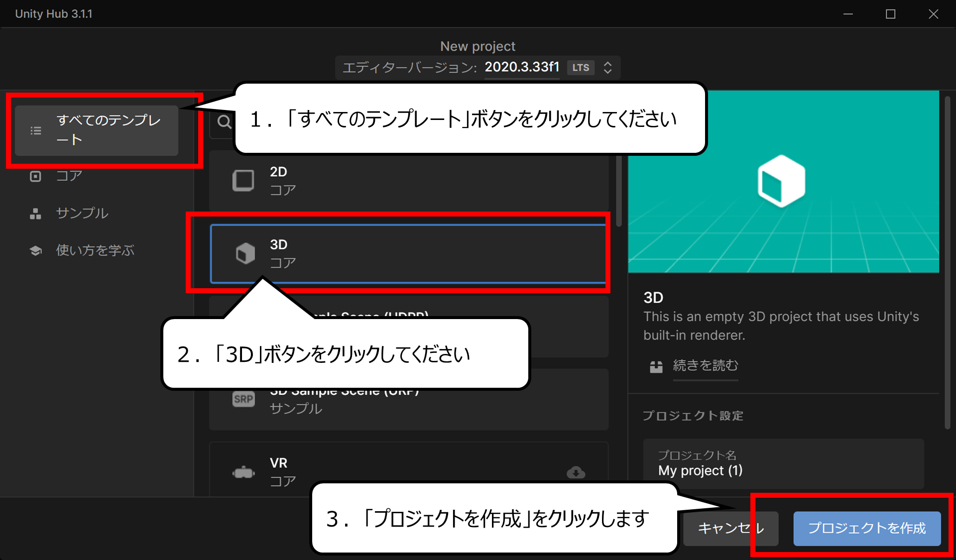This screenshot has width=956, height=560.
Task: Download the VR template via cloud icon
Action: [x=576, y=472]
